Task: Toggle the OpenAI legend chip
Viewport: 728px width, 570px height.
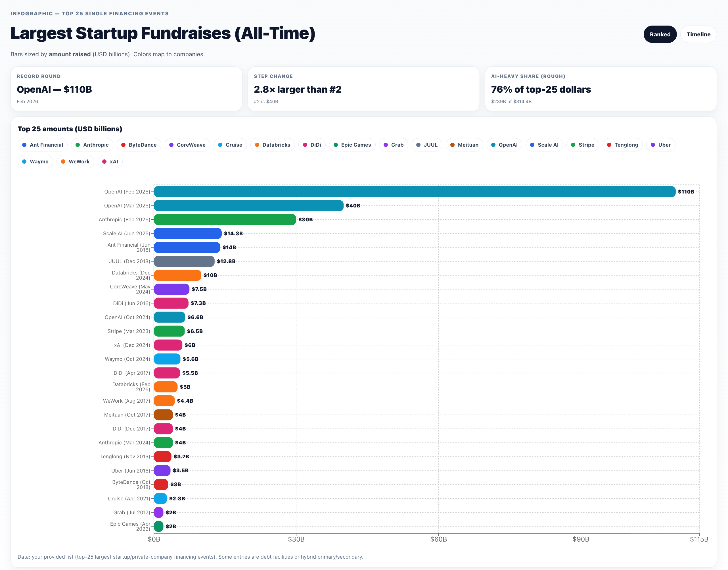Action: pos(504,145)
